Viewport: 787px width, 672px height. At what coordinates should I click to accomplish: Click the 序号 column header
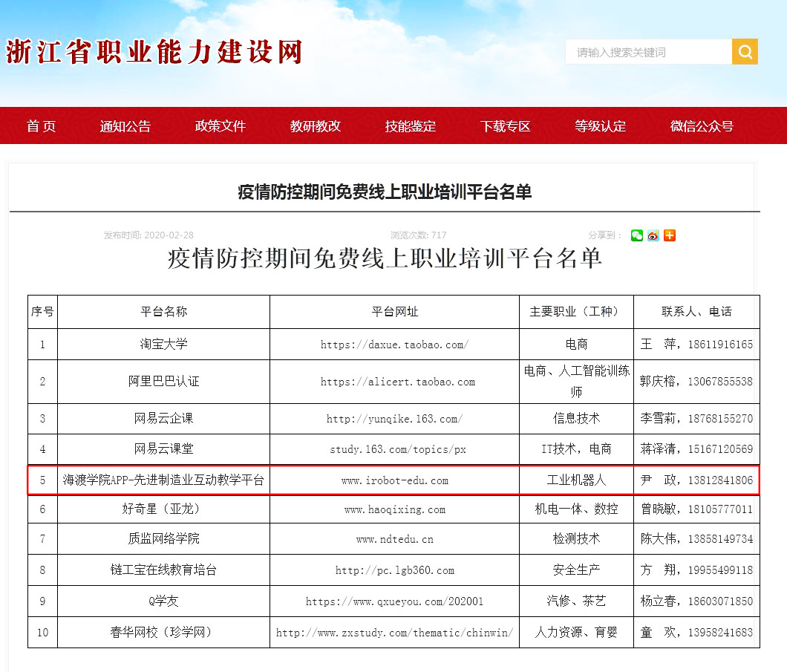(42, 312)
